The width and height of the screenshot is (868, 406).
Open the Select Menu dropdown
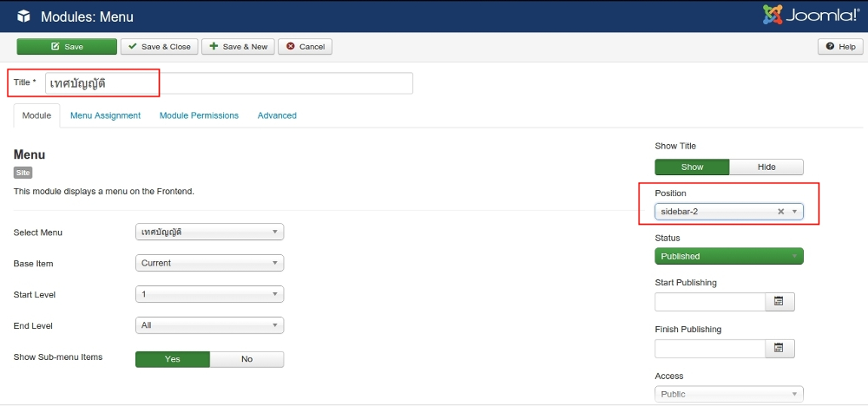tap(210, 232)
